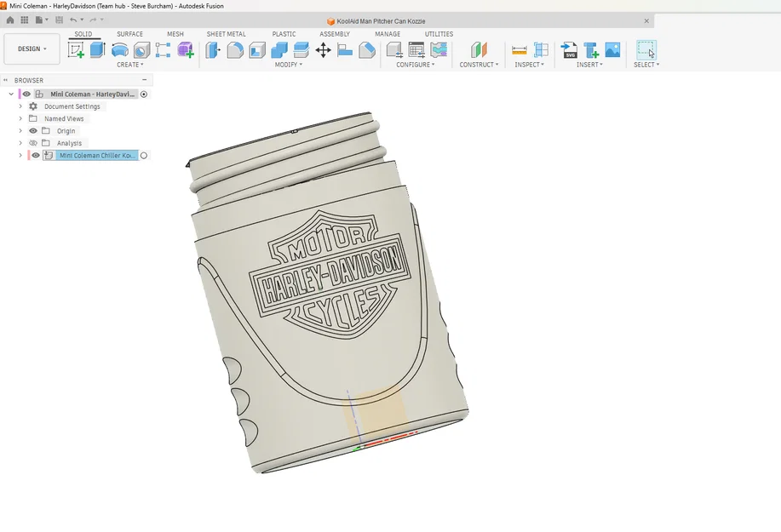Click the Undo arrow
The width and height of the screenshot is (781, 532).
[73, 20]
